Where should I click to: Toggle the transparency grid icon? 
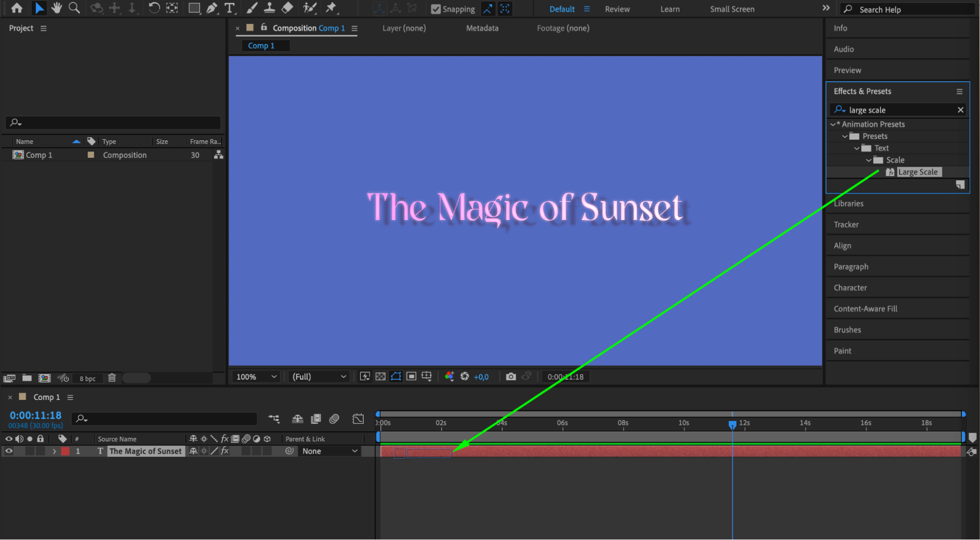click(x=380, y=376)
